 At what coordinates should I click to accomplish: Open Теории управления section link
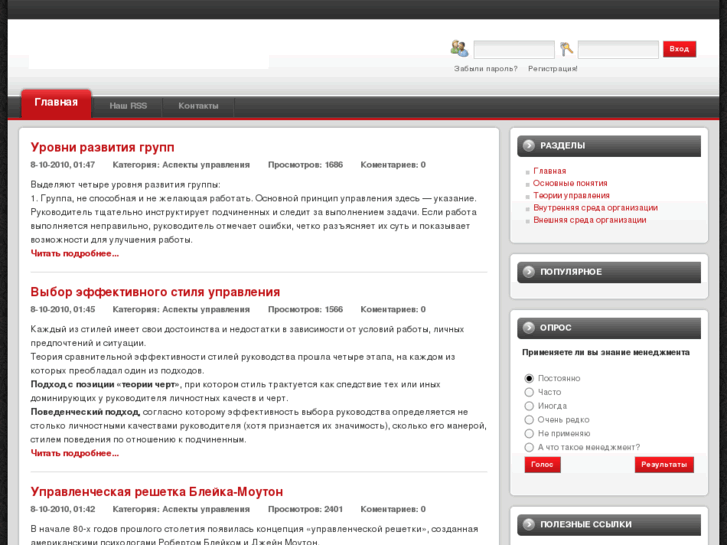click(x=571, y=196)
